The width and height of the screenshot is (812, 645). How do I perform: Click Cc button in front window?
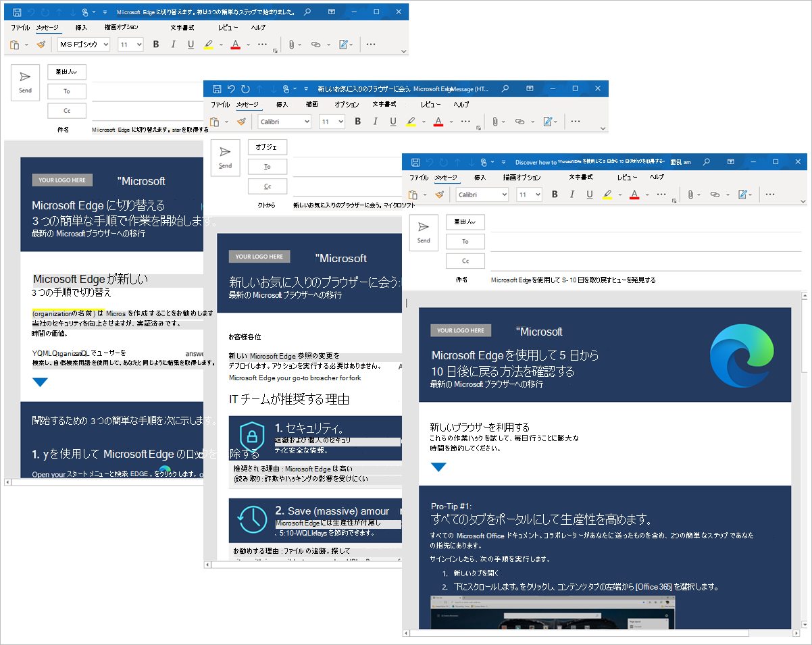(x=465, y=261)
